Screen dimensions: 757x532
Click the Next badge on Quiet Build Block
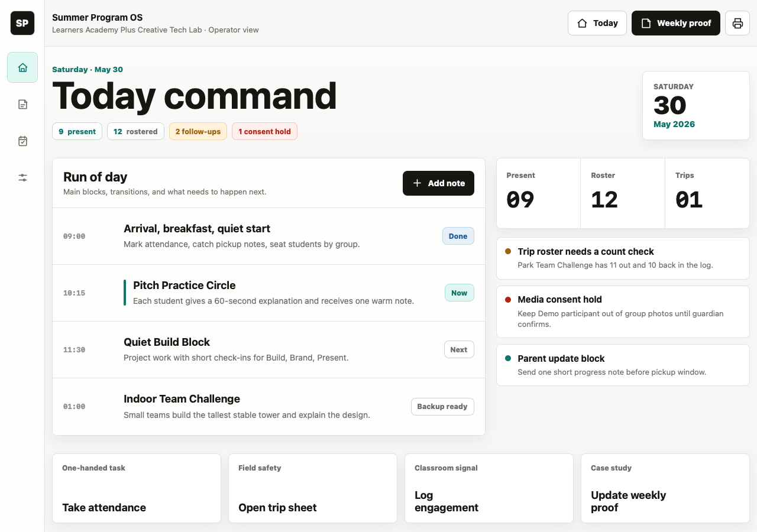click(459, 349)
